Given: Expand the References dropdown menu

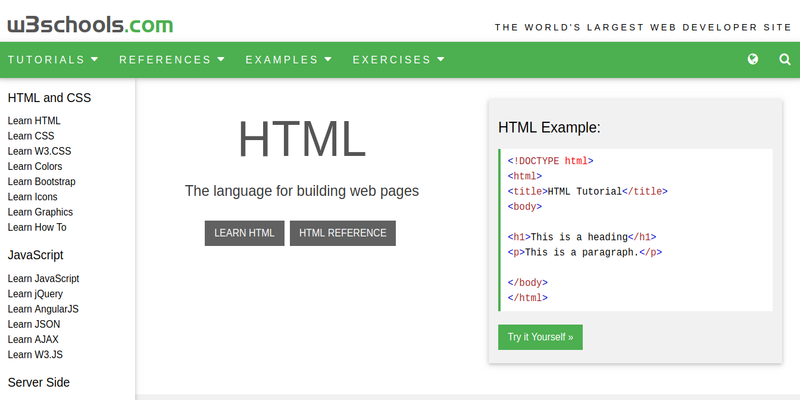Looking at the screenshot, I should 172,60.
